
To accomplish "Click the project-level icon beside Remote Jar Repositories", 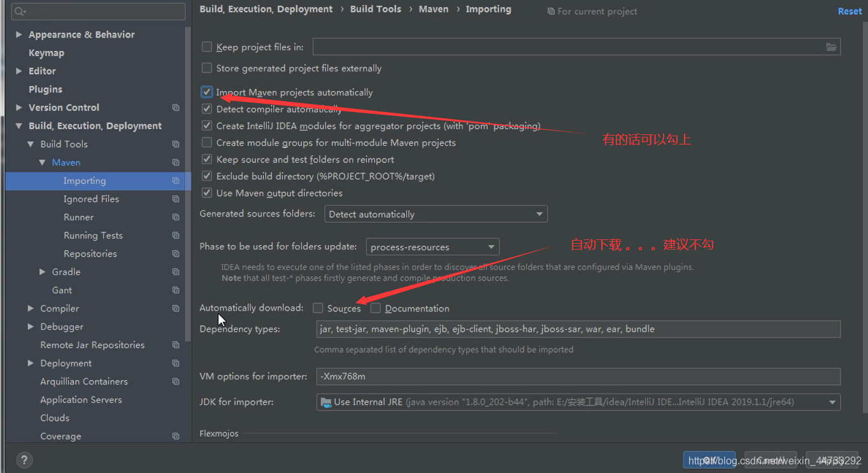I will coord(176,345).
